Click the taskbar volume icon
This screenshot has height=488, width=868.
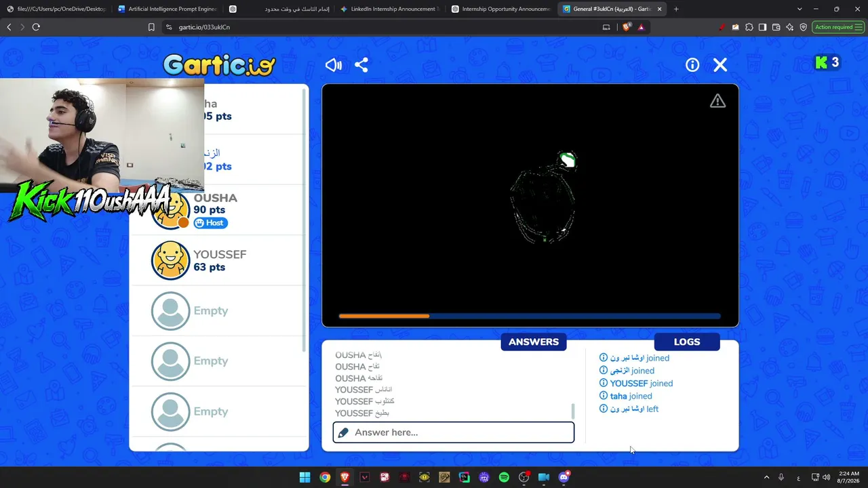(826, 477)
